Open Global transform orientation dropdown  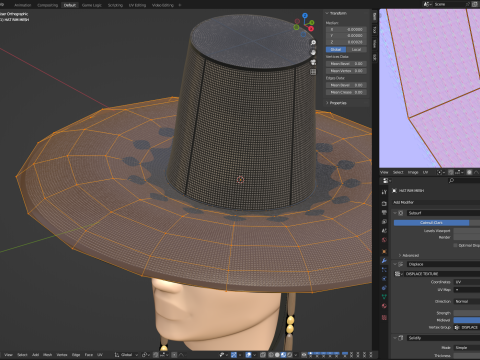(126, 355)
